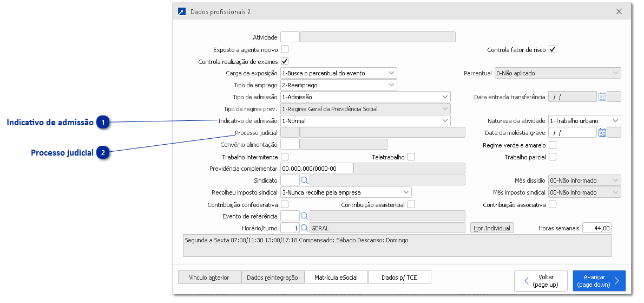The image size is (644, 303).
Task: Enable Exposto a agente nocivo checkbox
Action: click(x=285, y=50)
